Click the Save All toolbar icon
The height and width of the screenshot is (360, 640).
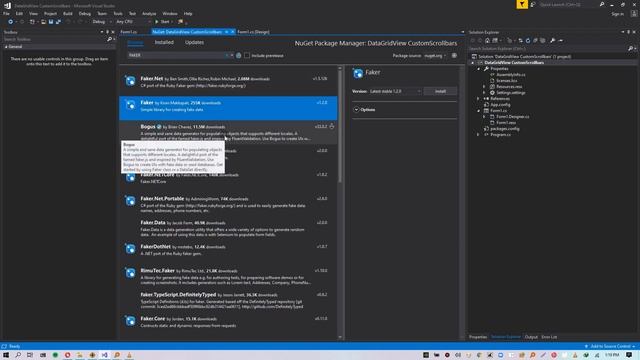(58, 22)
